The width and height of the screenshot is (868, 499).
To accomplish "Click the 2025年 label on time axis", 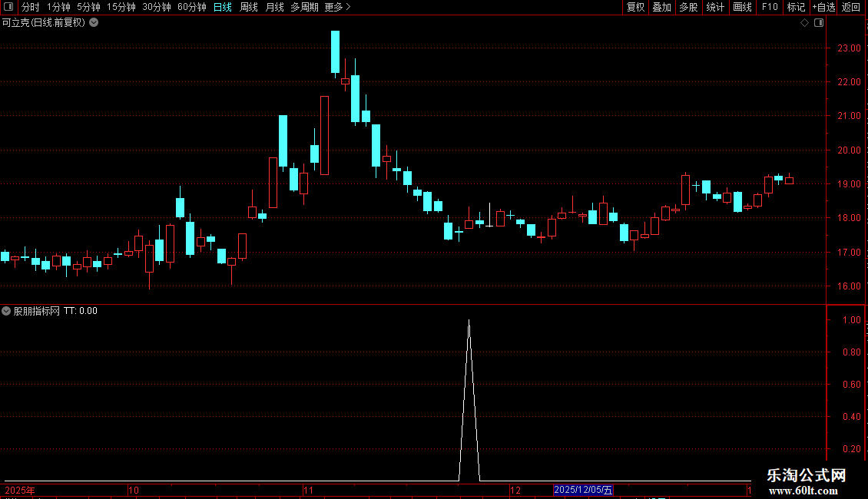I will (20, 490).
